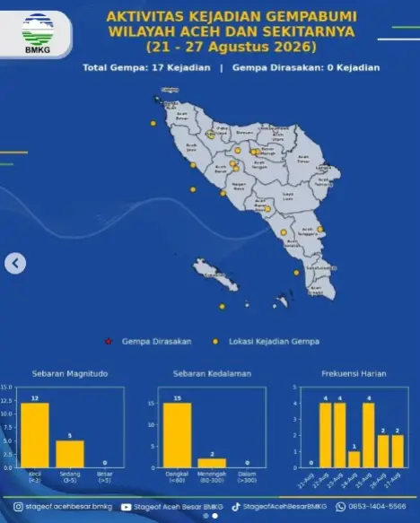This screenshot has height=523, width=420.
Task: Open Stageof Aceh Besar BMKG YouTube link
Action: click(x=179, y=507)
